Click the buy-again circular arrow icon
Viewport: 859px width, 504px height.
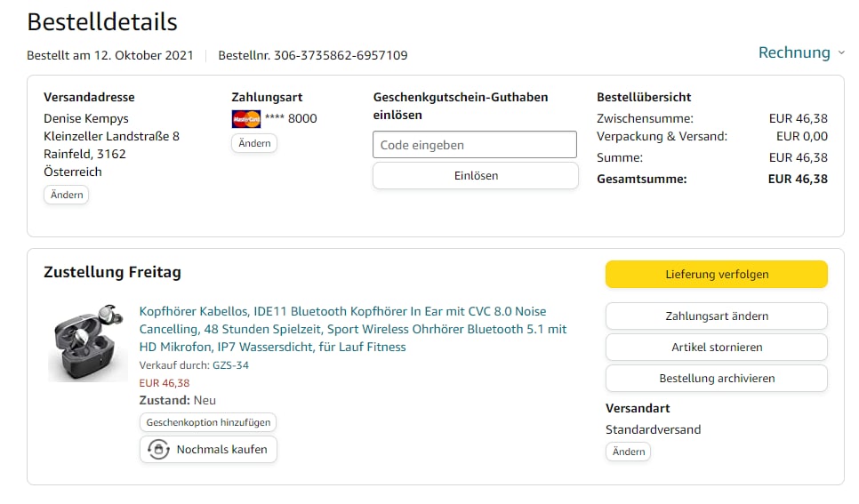[158, 450]
